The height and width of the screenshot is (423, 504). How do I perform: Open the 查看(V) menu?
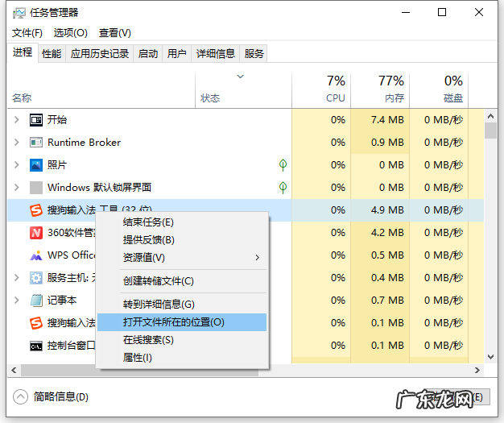115,33
